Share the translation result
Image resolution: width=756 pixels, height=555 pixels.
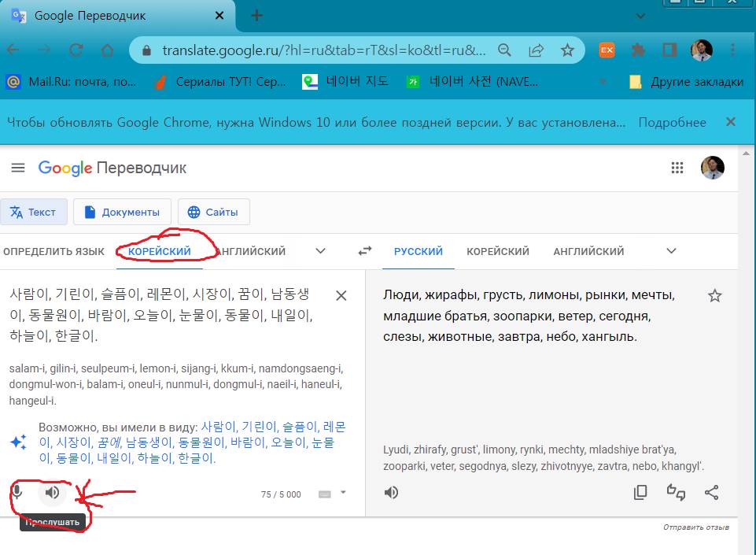click(711, 493)
